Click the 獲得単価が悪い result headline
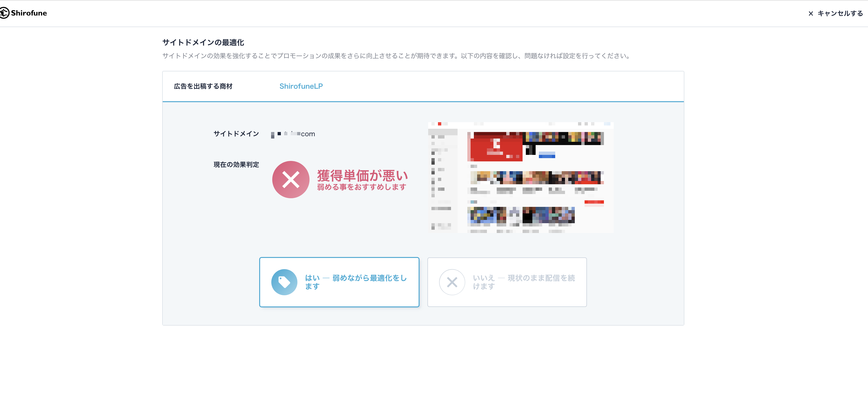 [x=363, y=175]
